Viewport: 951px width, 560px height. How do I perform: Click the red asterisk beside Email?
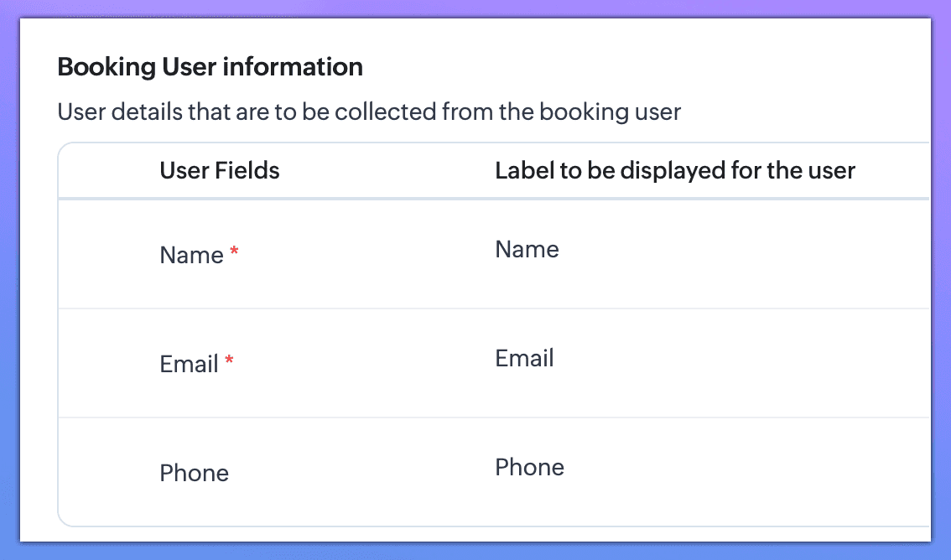click(x=230, y=360)
